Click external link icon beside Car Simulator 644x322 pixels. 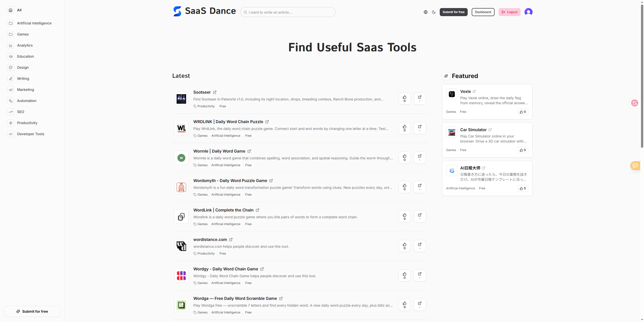(x=490, y=130)
